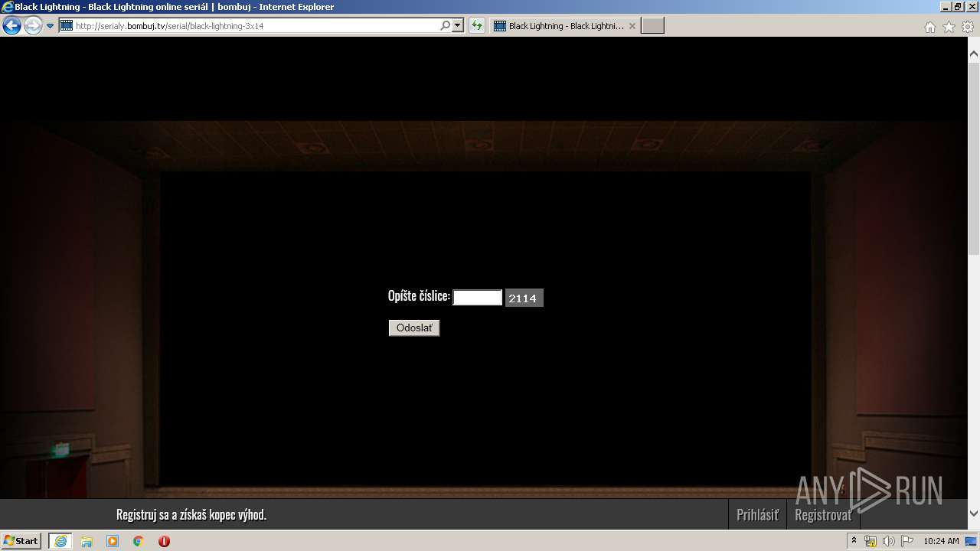Image resolution: width=980 pixels, height=551 pixels.
Task: Click the browser Forward arrow
Action: pyautogui.click(x=33, y=26)
